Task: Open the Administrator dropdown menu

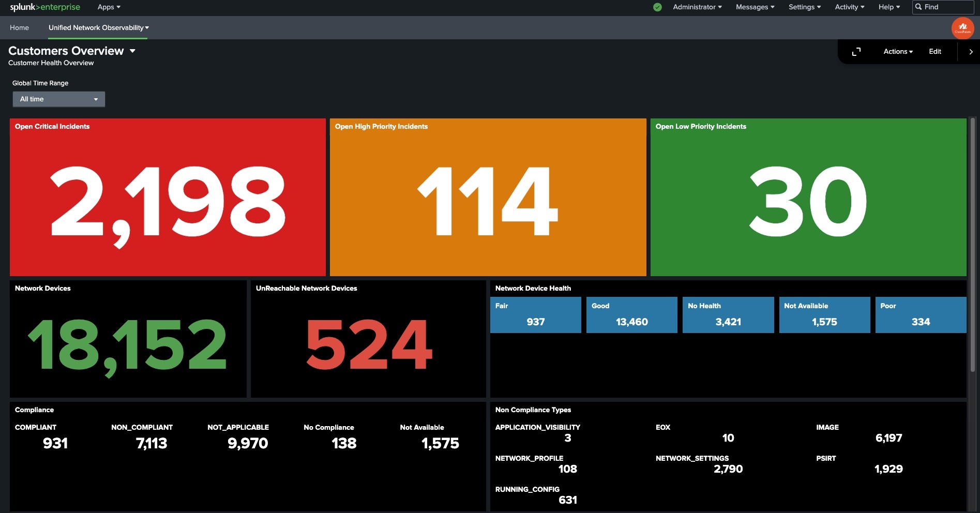Action: click(697, 7)
